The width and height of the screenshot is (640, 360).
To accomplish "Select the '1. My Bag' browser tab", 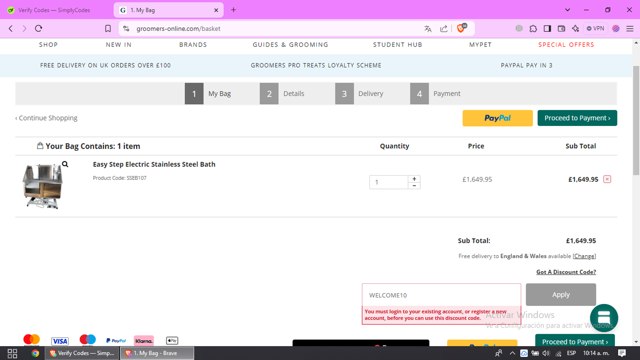I will pos(169,10).
